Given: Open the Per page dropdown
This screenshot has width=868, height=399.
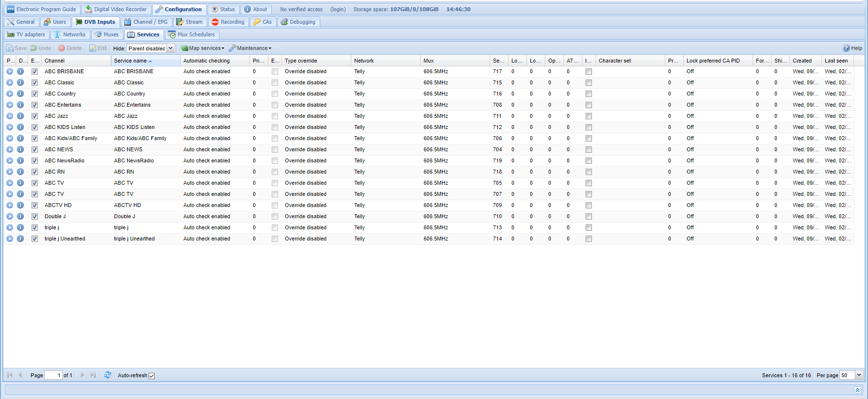Looking at the screenshot, I should pyautogui.click(x=859, y=375).
